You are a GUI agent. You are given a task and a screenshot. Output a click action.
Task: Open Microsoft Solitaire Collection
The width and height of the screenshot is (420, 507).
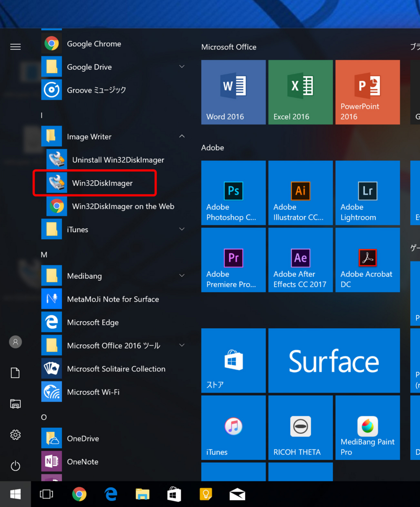click(113, 369)
